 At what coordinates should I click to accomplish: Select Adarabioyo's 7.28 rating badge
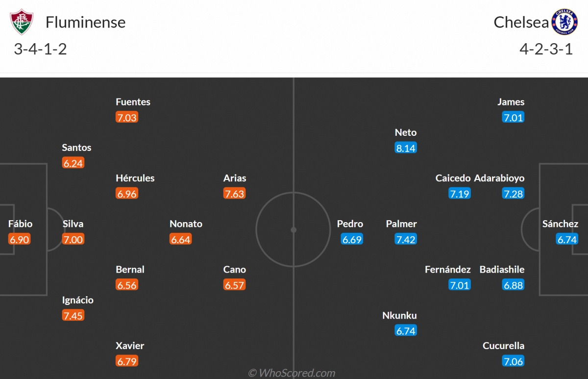point(514,194)
